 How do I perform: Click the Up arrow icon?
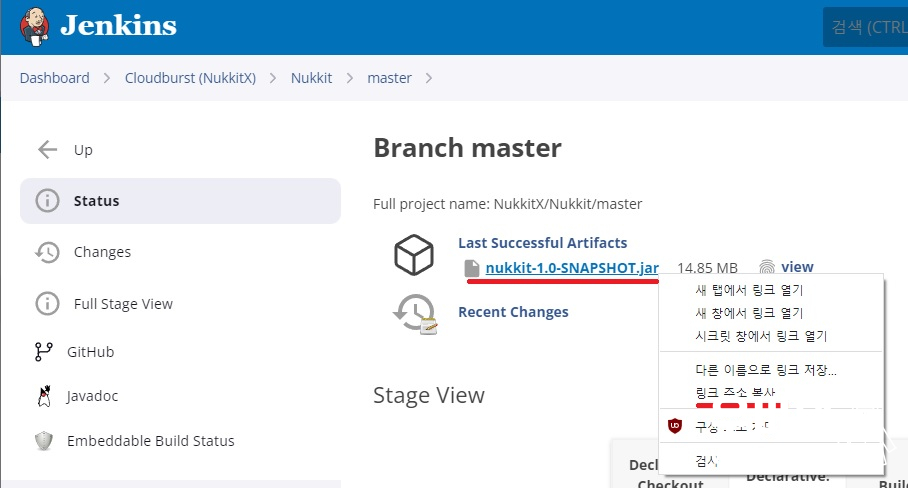(47, 149)
